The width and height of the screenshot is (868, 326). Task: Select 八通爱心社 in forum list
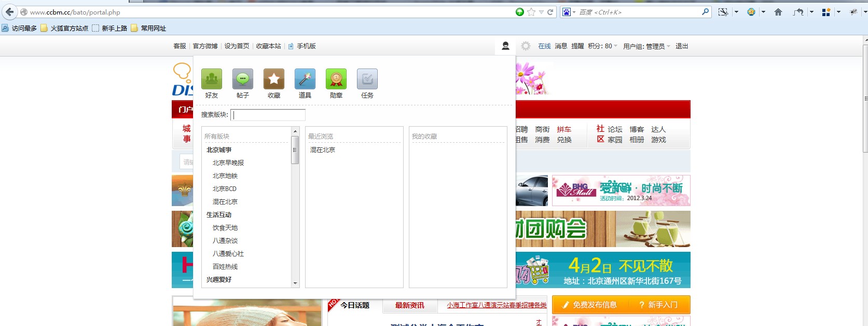[x=228, y=254]
